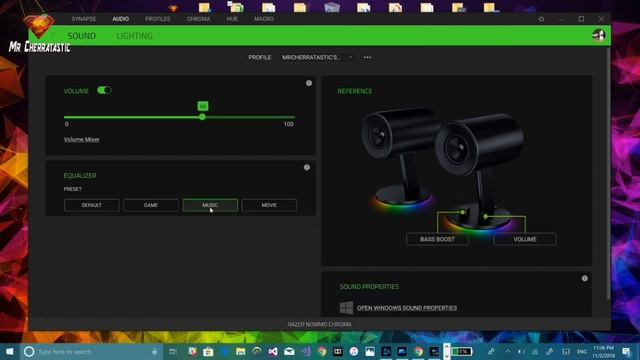Select the DEFAULT equalizer preset
640x360 pixels.
(92, 205)
